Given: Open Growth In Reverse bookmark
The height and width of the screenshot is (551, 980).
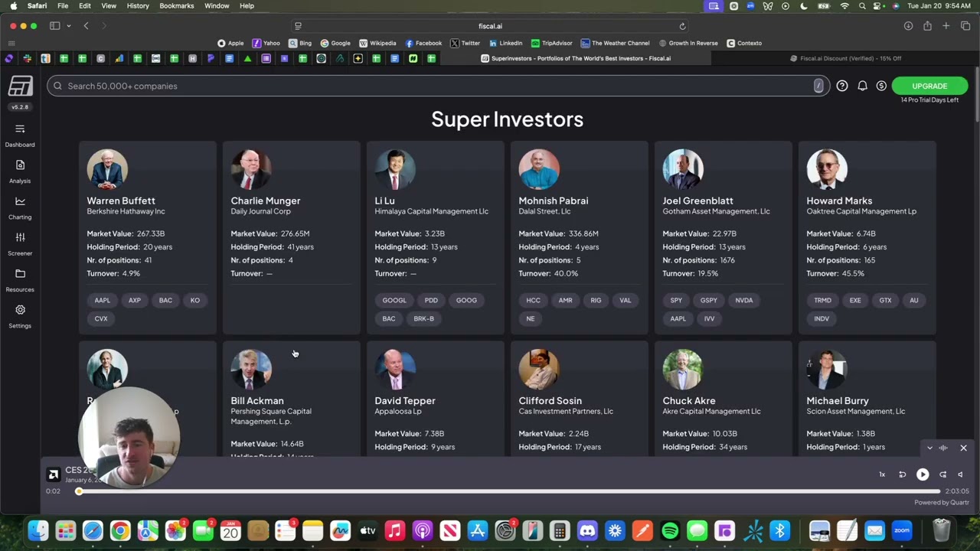Looking at the screenshot, I should click(688, 43).
